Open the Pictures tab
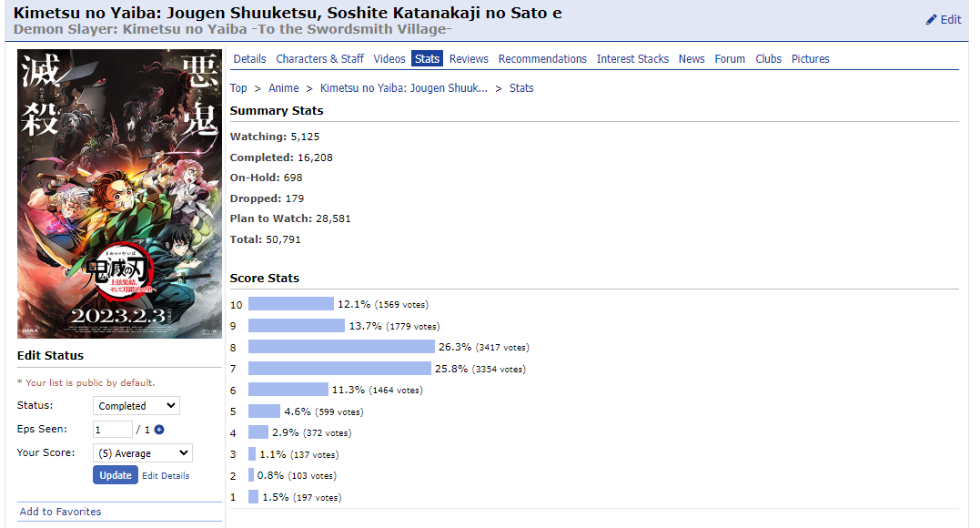Image resolution: width=980 pixels, height=528 pixels. pyautogui.click(x=810, y=59)
